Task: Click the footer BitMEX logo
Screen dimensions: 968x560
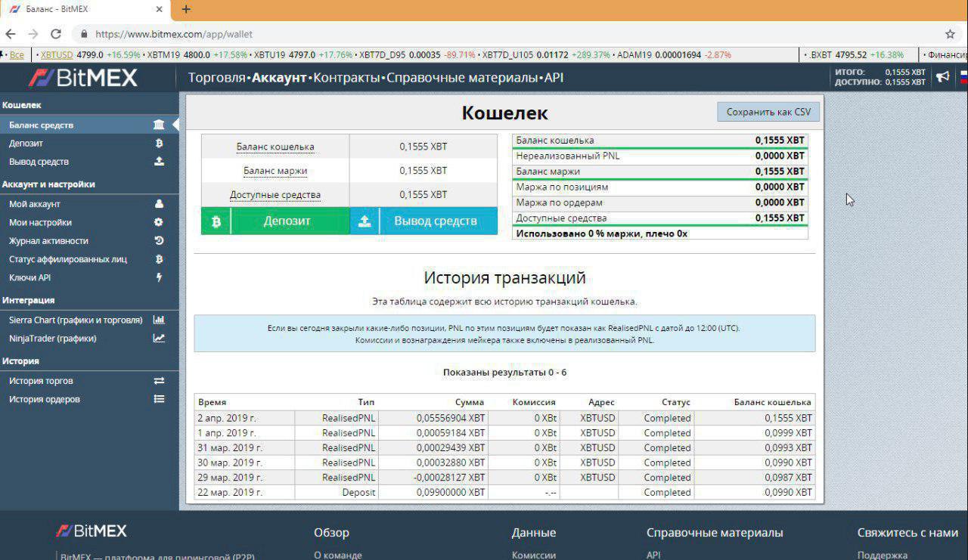Action: click(x=91, y=531)
